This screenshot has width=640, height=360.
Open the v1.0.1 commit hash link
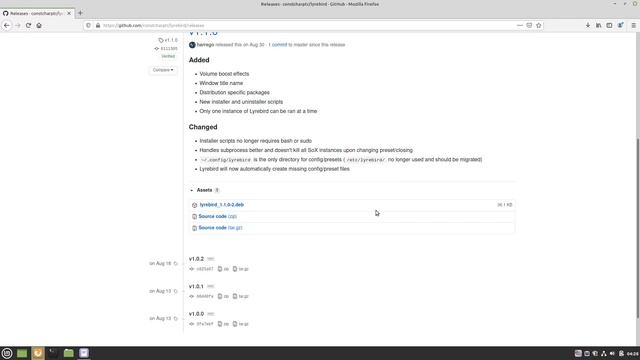coord(202,296)
